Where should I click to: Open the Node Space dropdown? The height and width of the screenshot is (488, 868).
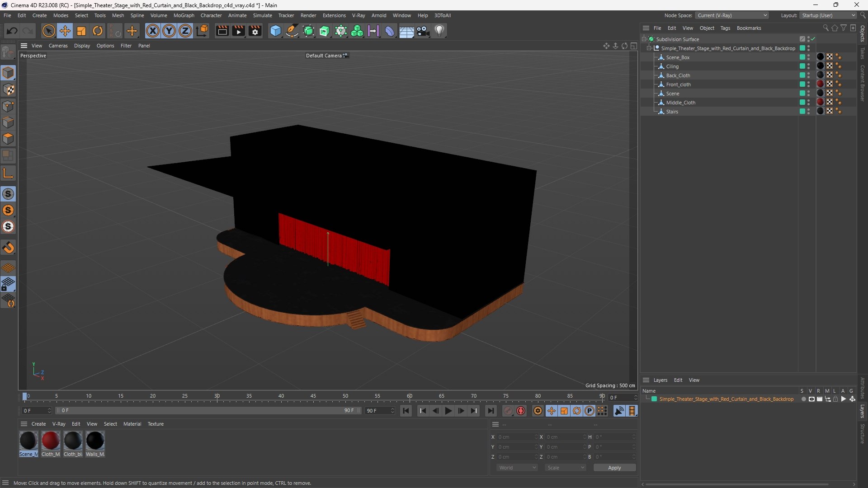tap(732, 15)
